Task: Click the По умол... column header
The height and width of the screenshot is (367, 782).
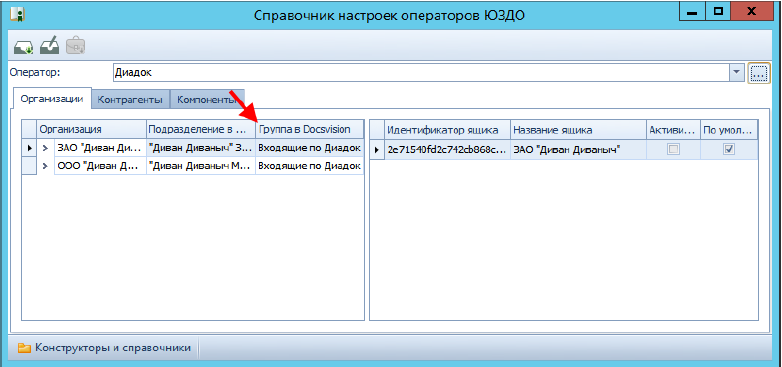Action: (x=729, y=130)
